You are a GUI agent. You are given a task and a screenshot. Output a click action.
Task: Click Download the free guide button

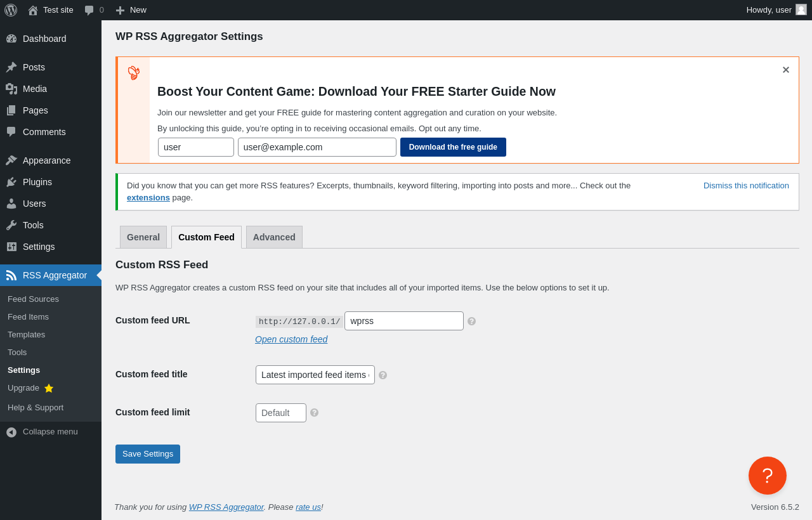coord(453,147)
